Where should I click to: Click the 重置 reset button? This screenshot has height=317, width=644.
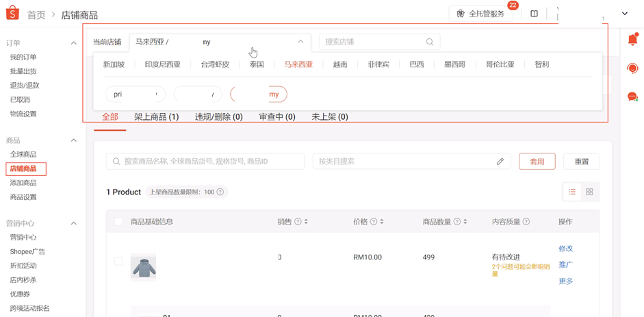582,162
